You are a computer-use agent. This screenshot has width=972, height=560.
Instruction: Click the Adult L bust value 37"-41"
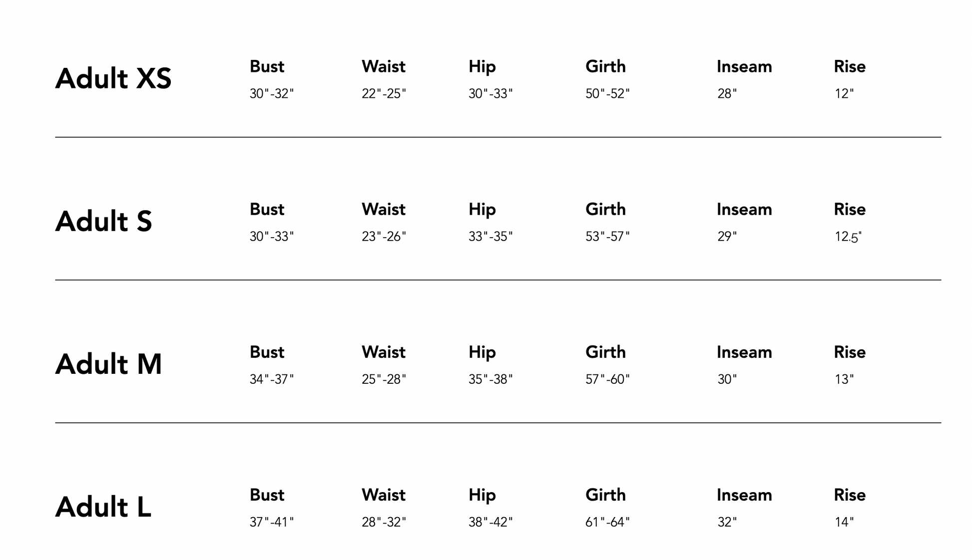[x=272, y=522]
